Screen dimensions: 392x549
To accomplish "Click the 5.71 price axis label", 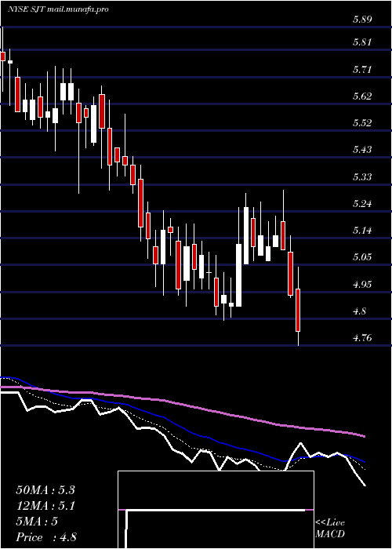I will pyautogui.click(x=362, y=69).
